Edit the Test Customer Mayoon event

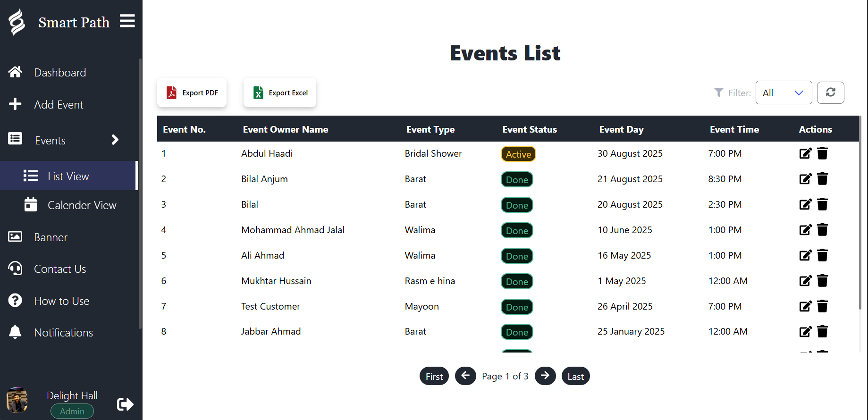(805, 306)
